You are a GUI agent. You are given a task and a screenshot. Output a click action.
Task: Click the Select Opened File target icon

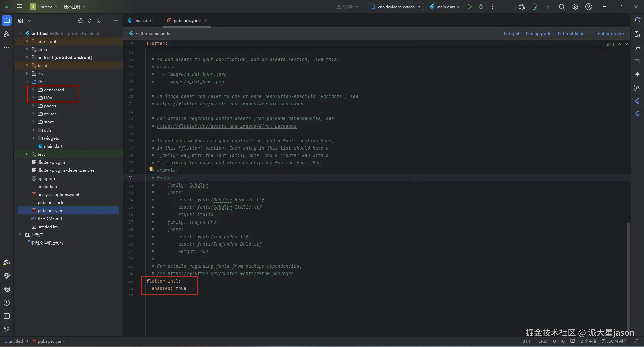[x=81, y=21]
